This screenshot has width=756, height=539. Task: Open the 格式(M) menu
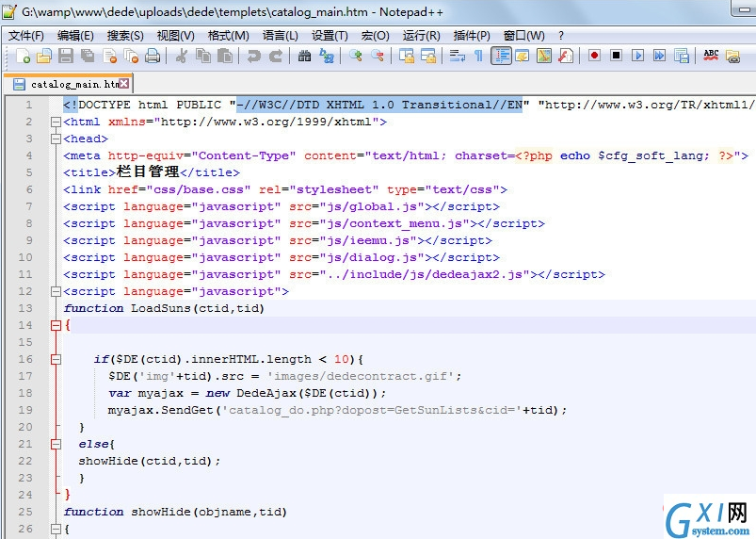coord(229,36)
